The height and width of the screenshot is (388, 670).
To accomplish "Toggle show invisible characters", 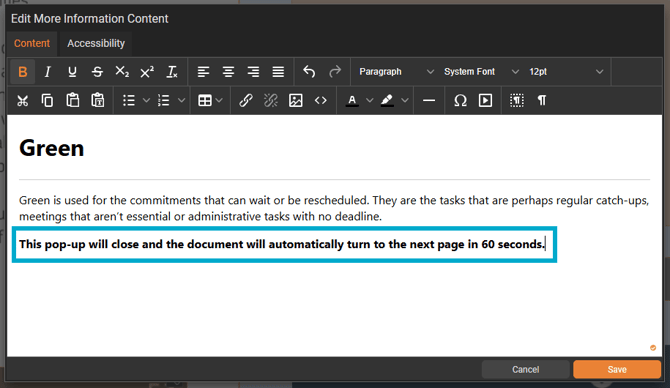I will click(542, 101).
